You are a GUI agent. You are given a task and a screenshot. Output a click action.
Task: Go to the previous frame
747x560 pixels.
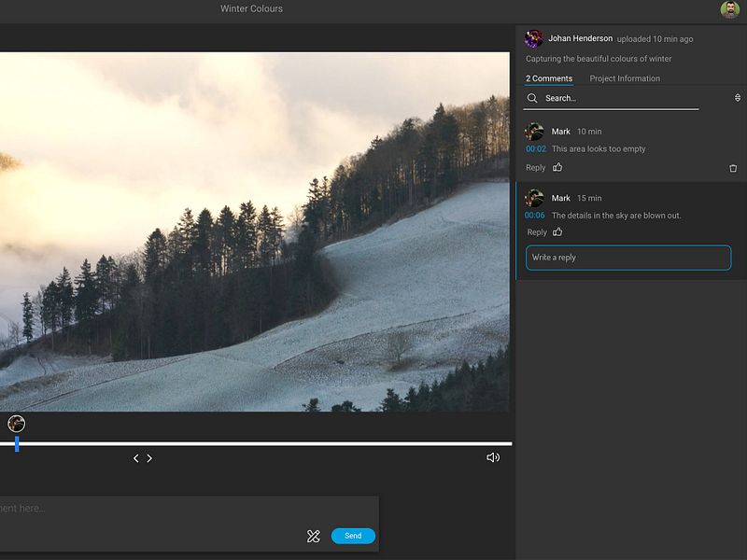tap(135, 458)
